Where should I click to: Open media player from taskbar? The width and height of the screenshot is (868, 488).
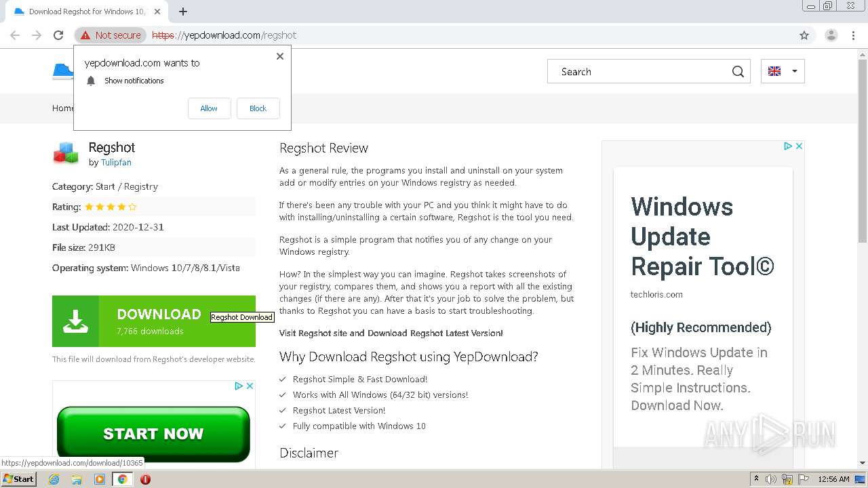(100, 479)
